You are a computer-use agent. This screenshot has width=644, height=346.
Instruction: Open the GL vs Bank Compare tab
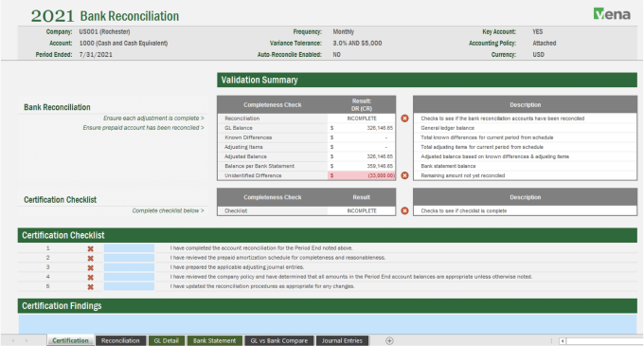click(278, 340)
